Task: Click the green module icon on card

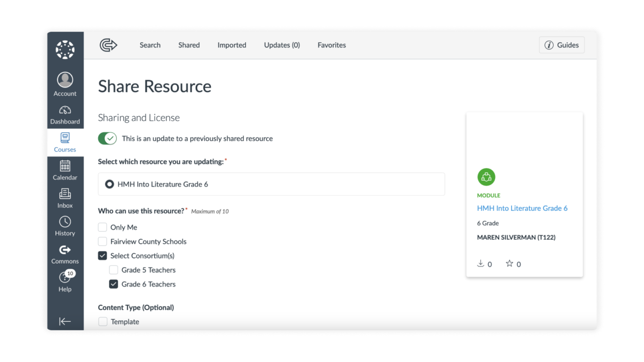Action: [486, 177]
